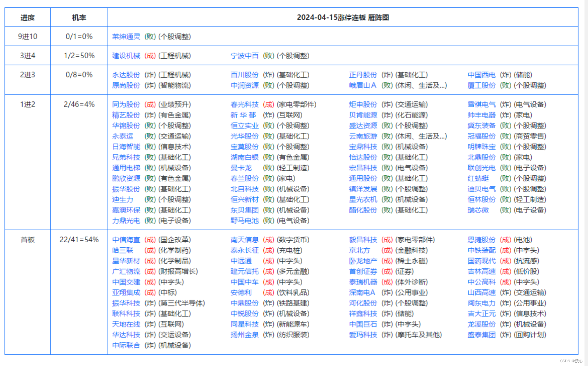This screenshot has width=588, height=366.
Task: Open 泰永长征 stock link
Action: 245,250
